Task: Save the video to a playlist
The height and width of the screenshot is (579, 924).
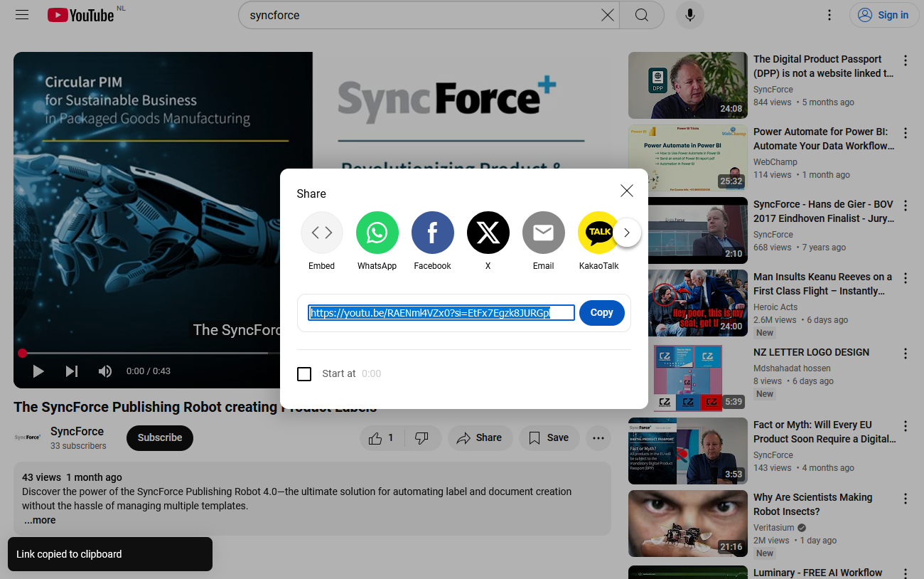Action: (549, 438)
